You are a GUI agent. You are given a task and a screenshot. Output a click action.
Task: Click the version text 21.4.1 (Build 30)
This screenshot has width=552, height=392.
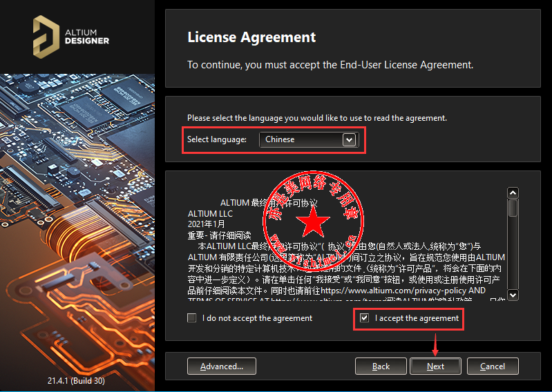pos(76,381)
